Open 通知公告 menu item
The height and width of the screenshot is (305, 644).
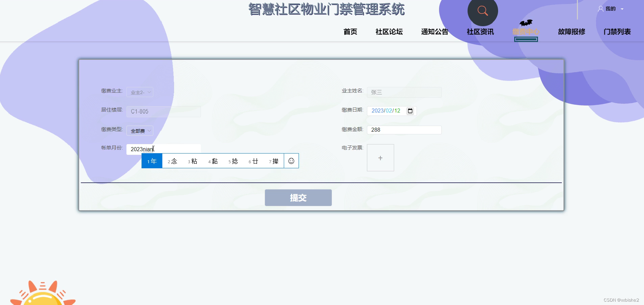(x=435, y=32)
